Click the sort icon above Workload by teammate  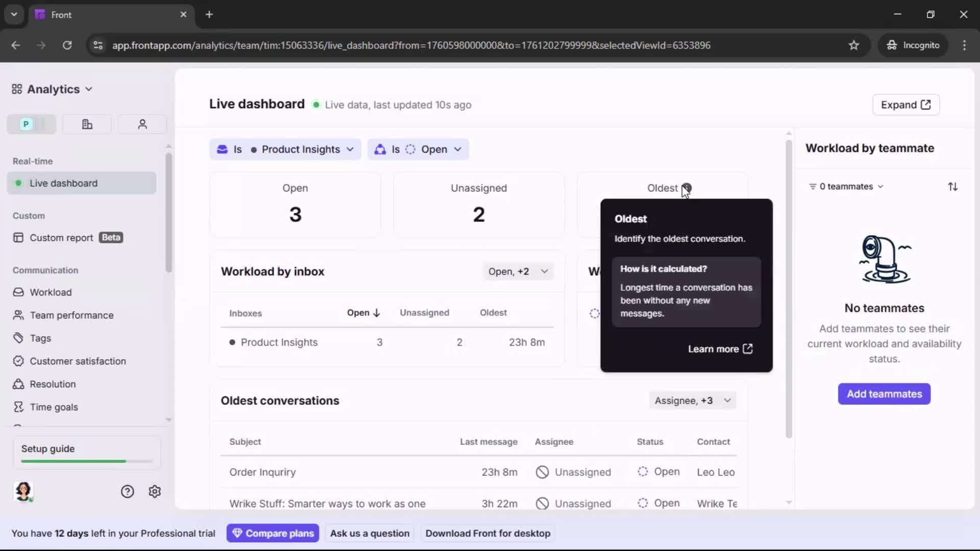click(953, 186)
